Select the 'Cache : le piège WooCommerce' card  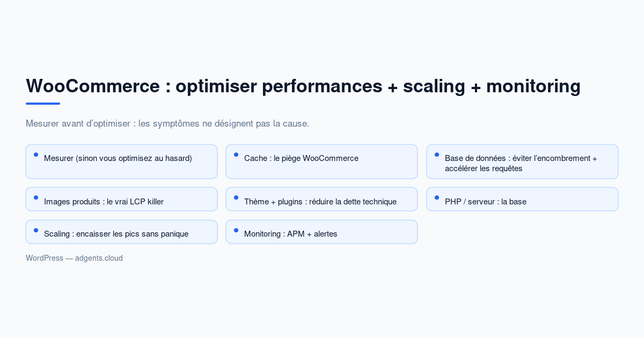(x=321, y=161)
